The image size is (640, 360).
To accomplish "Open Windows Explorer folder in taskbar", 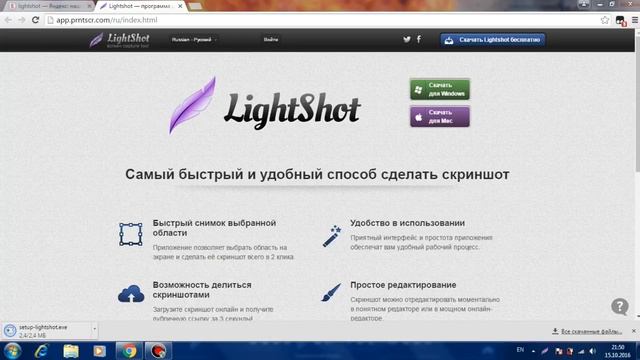I will tap(71, 351).
